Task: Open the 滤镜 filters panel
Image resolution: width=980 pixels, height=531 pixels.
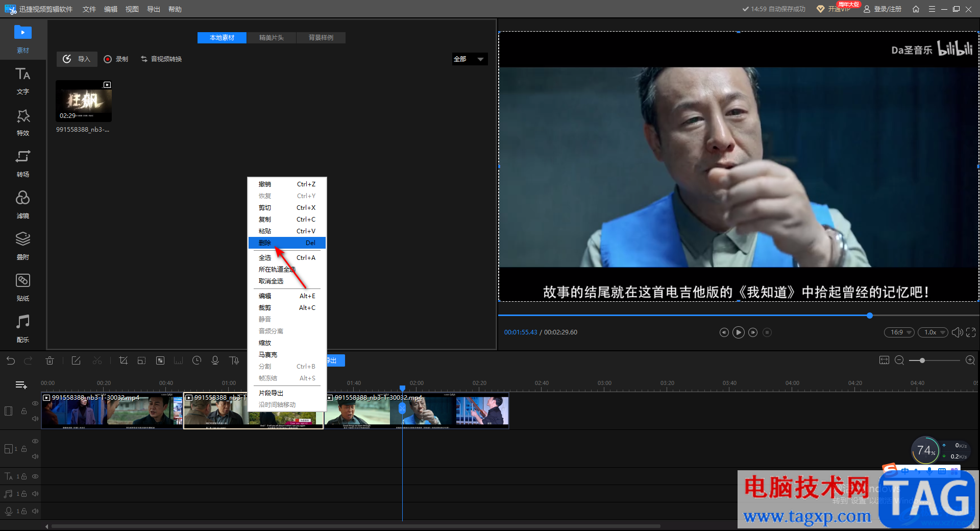Action: tap(23, 205)
